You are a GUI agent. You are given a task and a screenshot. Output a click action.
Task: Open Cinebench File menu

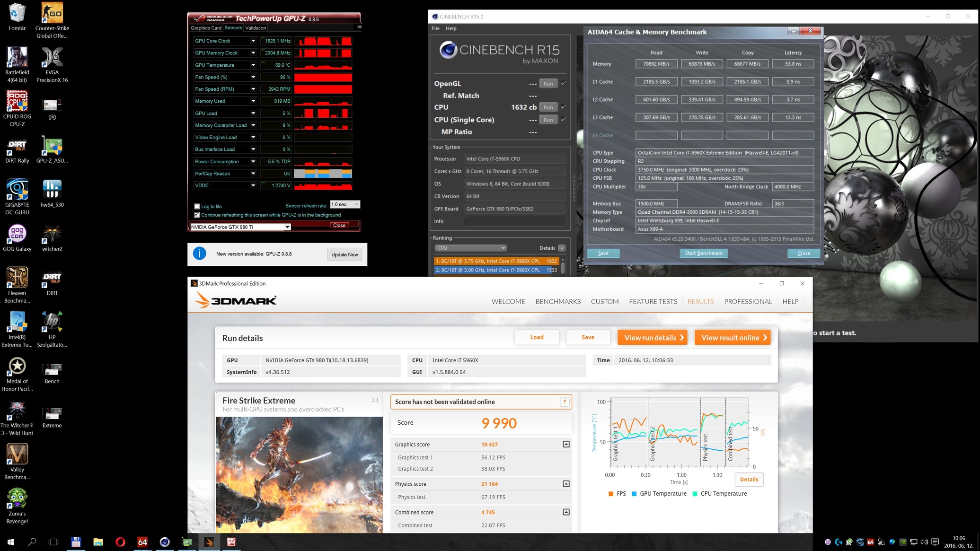click(x=435, y=28)
